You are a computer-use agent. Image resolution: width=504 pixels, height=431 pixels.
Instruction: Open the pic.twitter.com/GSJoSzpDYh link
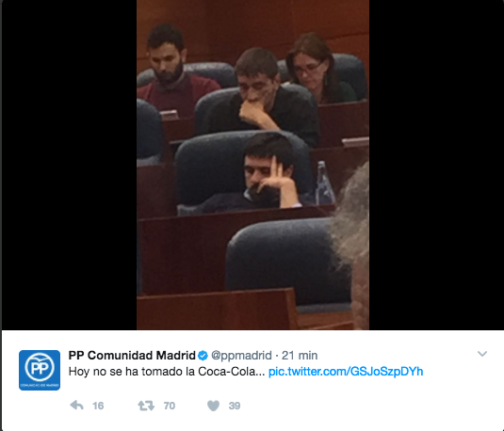[x=346, y=372]
